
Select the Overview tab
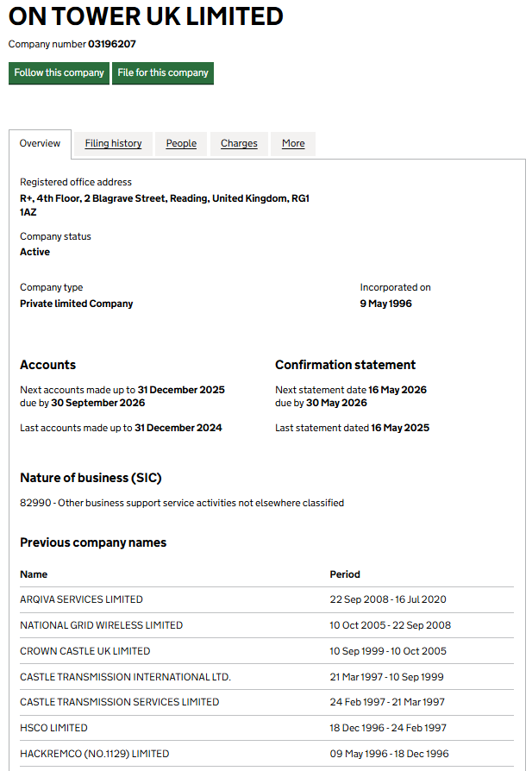click(x=41, y=144)
